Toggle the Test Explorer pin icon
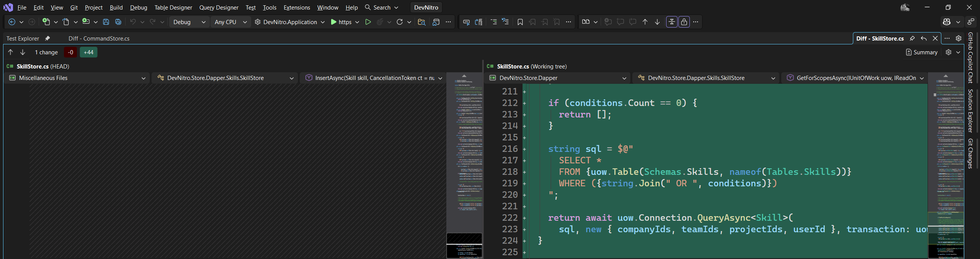Screen dimensions: 980x259 click(47, 38)
